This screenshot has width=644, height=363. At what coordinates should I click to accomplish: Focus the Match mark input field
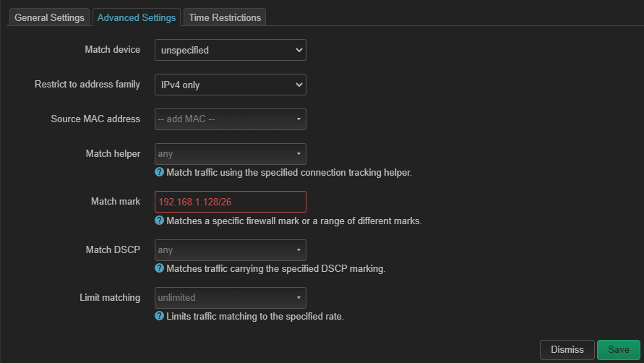click(x=231, y=202)
